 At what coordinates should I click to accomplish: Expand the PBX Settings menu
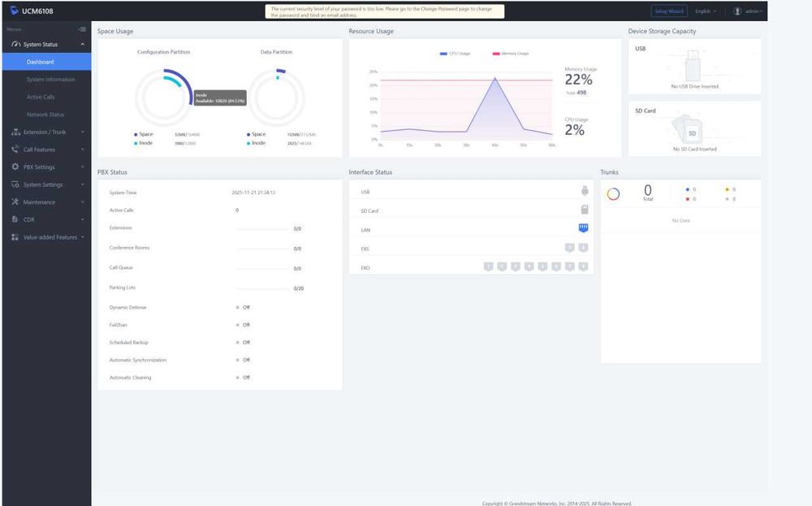click(x=46, y=167)
